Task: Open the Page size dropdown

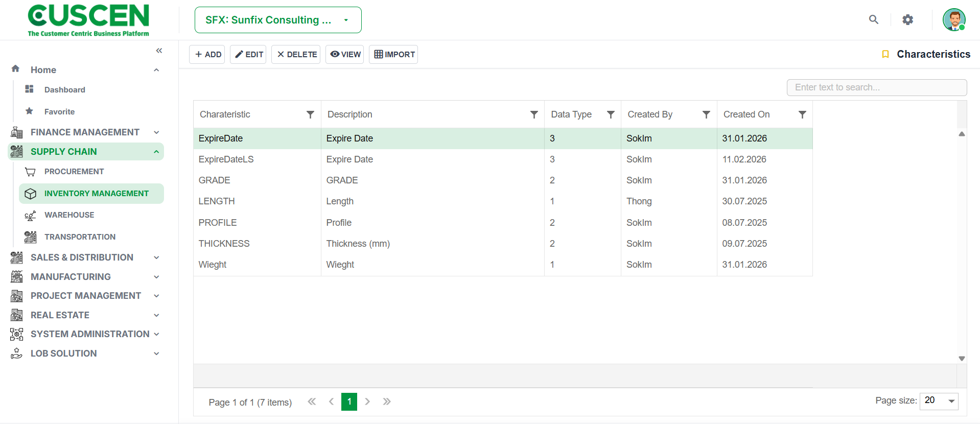Action: pos(939,401)
